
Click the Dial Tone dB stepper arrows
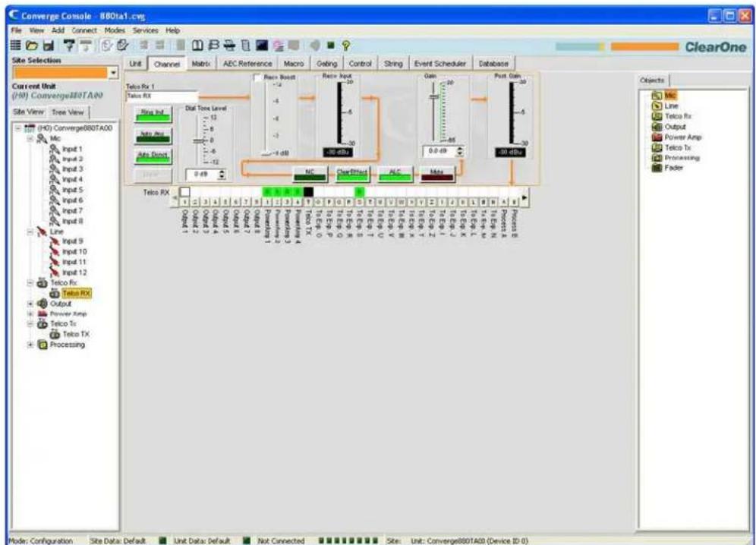222,174
